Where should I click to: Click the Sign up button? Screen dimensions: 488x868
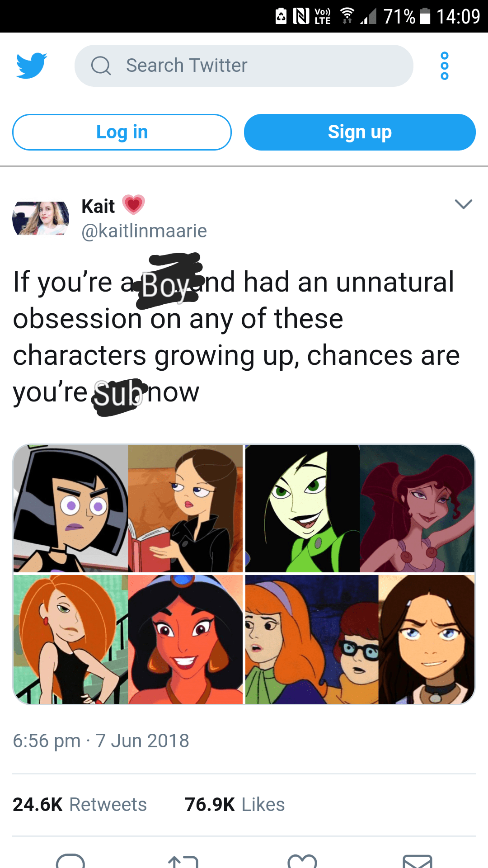click(x=360, y=132)
